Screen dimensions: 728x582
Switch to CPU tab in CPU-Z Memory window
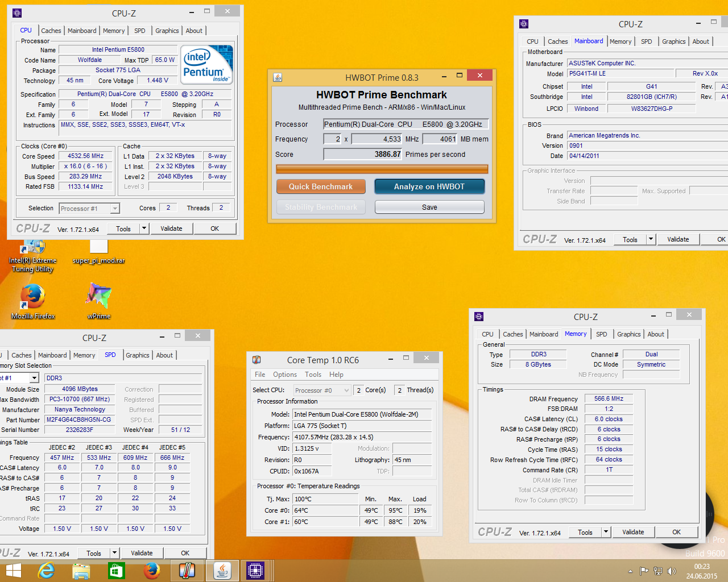(x=488, y=334)
